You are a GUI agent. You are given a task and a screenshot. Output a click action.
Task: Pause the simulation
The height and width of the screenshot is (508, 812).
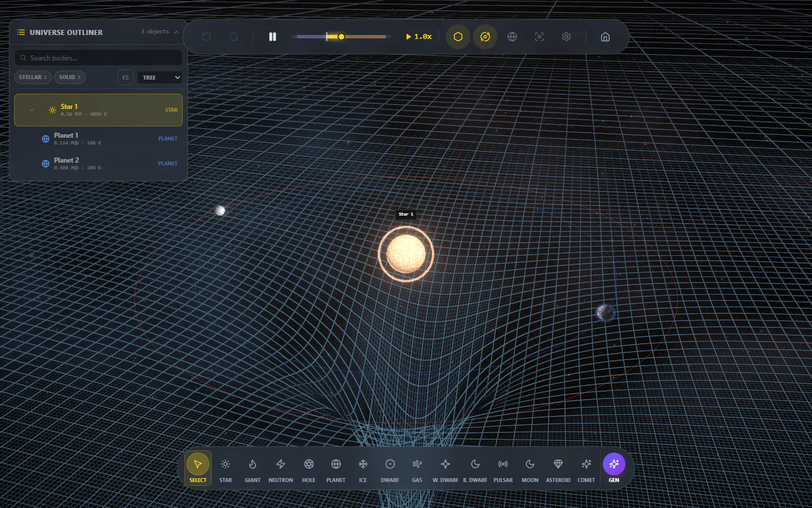coord(272,37)
